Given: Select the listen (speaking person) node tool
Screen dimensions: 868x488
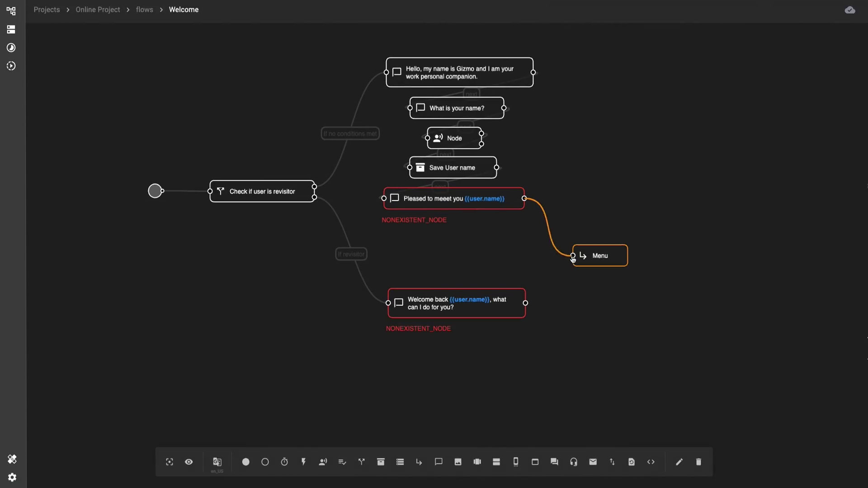Looking at the screenshot, I should 323,462.
